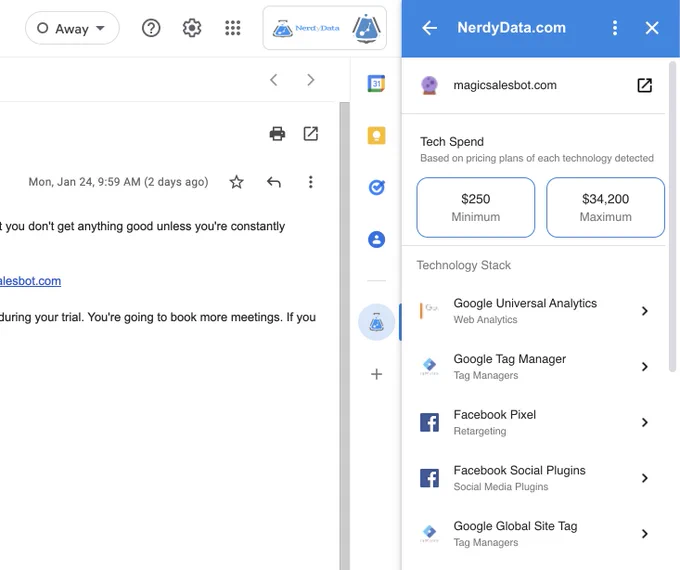
Task: Click the Google Global Site Tag logo
Action: 429,534
